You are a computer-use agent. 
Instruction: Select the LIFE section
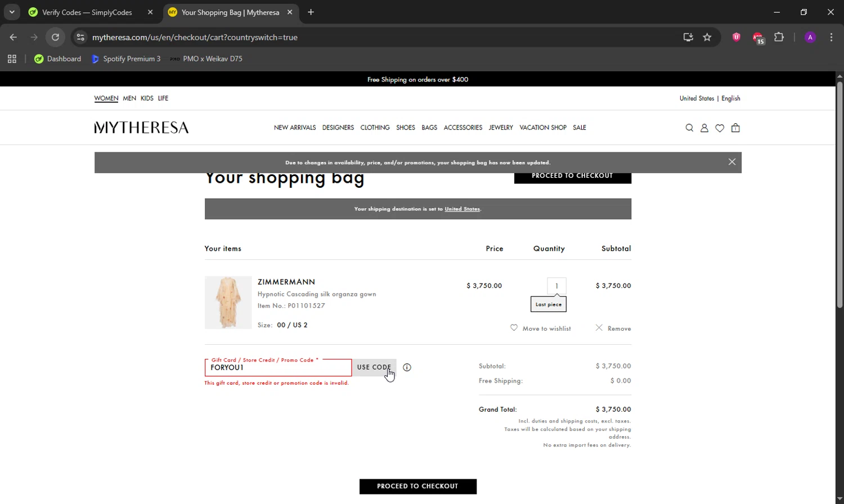coord(163,98)
